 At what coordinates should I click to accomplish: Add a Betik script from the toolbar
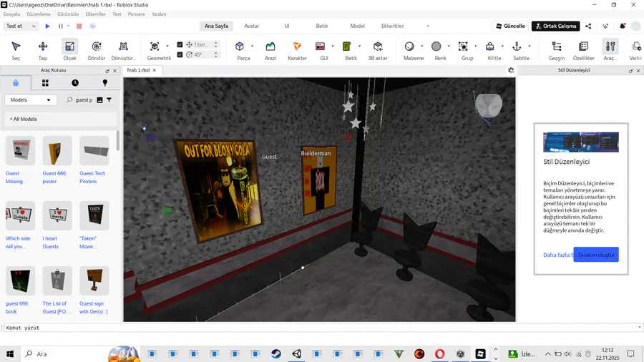tap(347, 51)
